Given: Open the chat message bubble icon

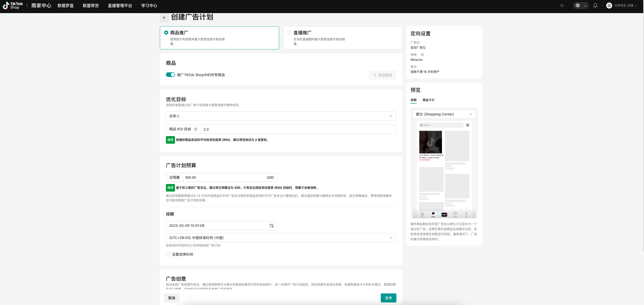Looking at the screenshot, I should click(578, 6).
